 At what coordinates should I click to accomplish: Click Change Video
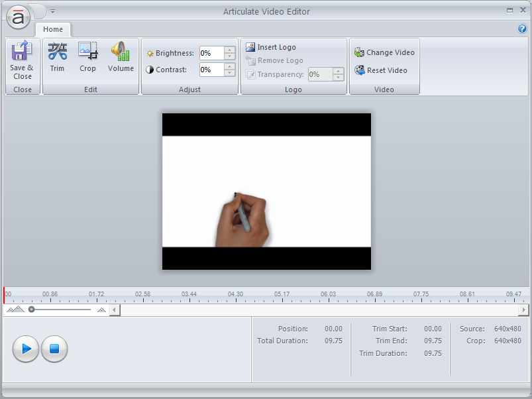click(384, 52)
